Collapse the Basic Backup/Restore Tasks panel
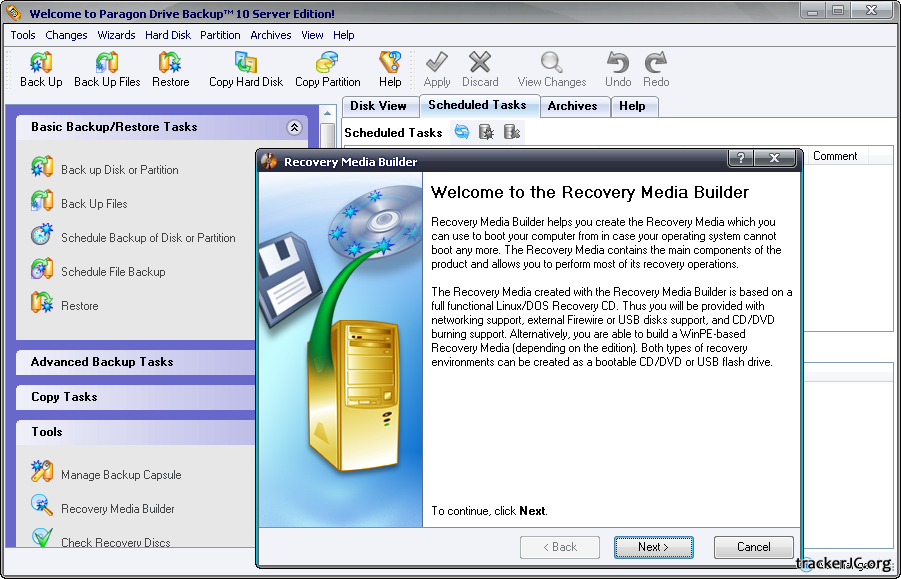The image size is (901, 579). [294, 127]
